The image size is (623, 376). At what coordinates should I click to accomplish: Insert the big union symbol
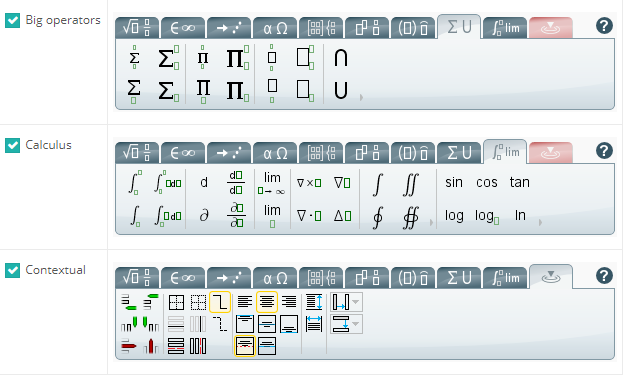tap(341, 90)
